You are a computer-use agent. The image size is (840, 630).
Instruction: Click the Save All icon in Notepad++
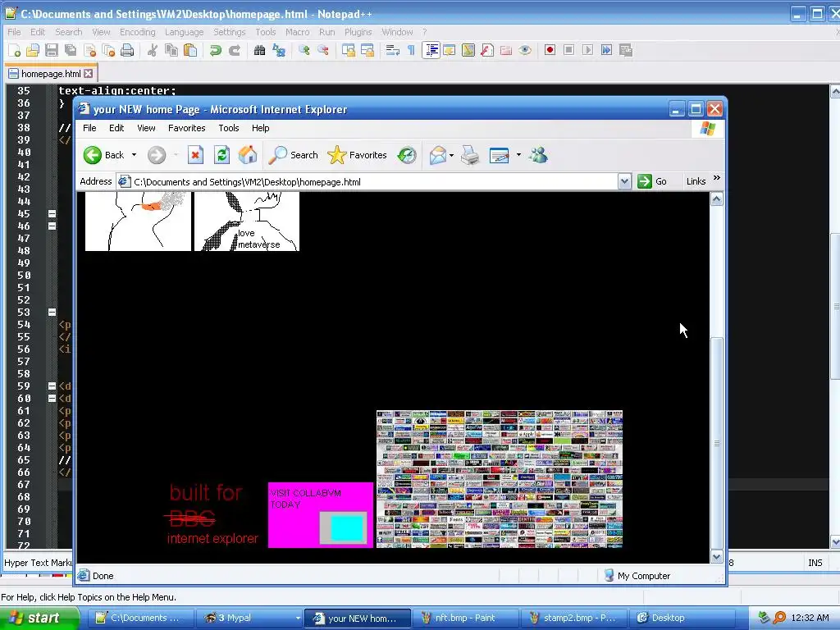pos(71,50)
